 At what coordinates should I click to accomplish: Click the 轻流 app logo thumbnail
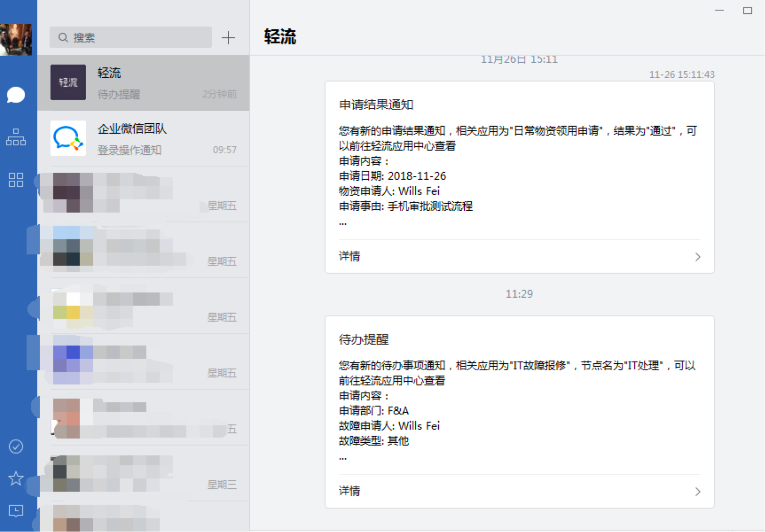[68, 82]
